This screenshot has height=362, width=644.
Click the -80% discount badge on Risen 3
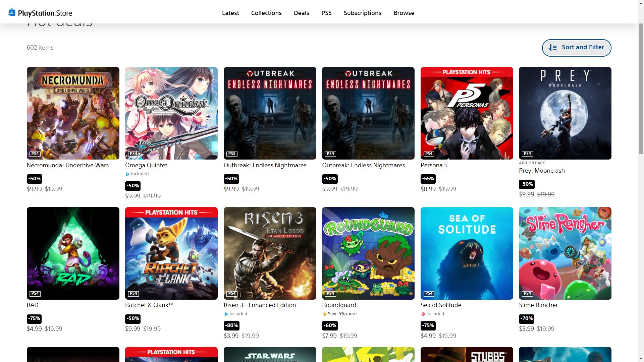tap(231, 325)
